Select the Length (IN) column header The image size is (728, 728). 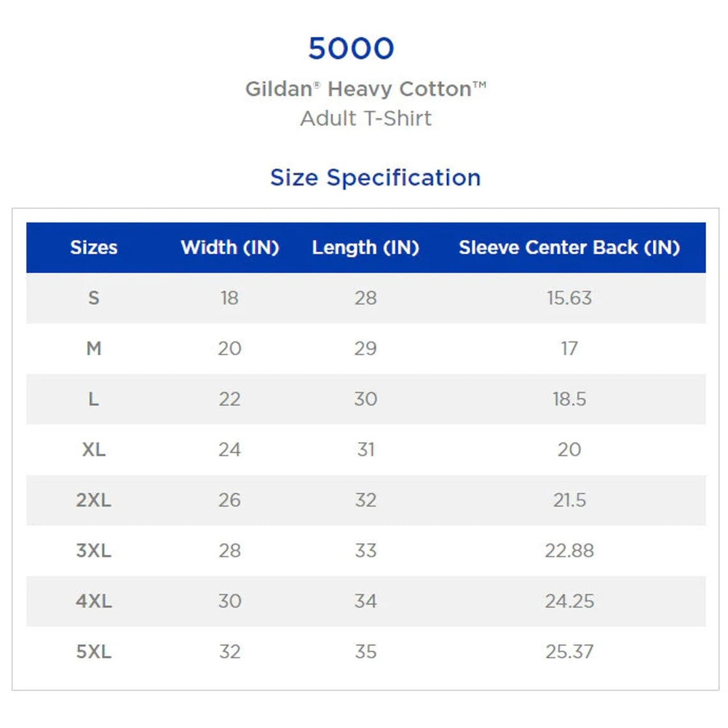(365, 248)
